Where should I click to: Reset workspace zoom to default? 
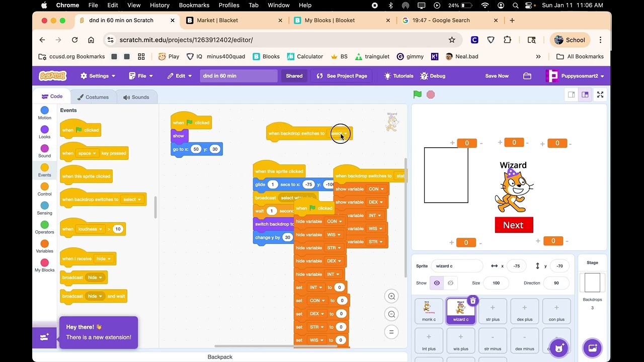tap(391, 332)
